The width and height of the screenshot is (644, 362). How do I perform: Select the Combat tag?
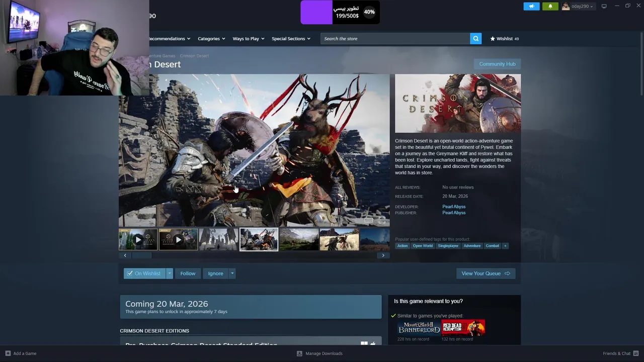pos(492,246)
